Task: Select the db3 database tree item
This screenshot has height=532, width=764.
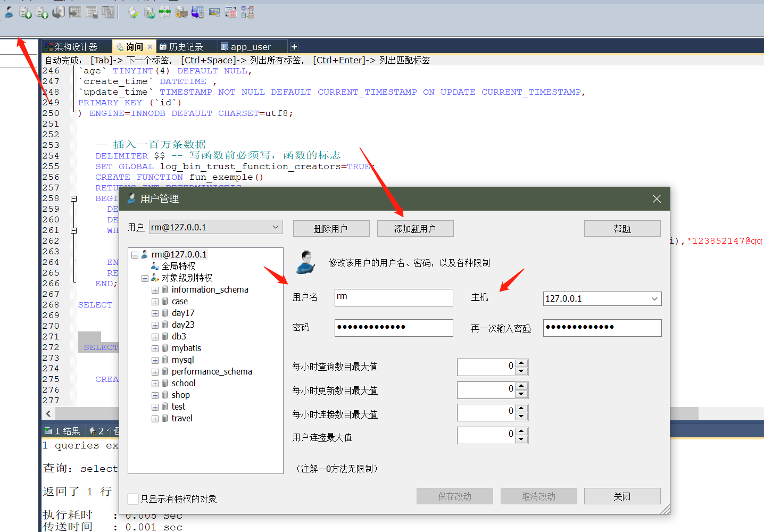Action: coord(179,336)
